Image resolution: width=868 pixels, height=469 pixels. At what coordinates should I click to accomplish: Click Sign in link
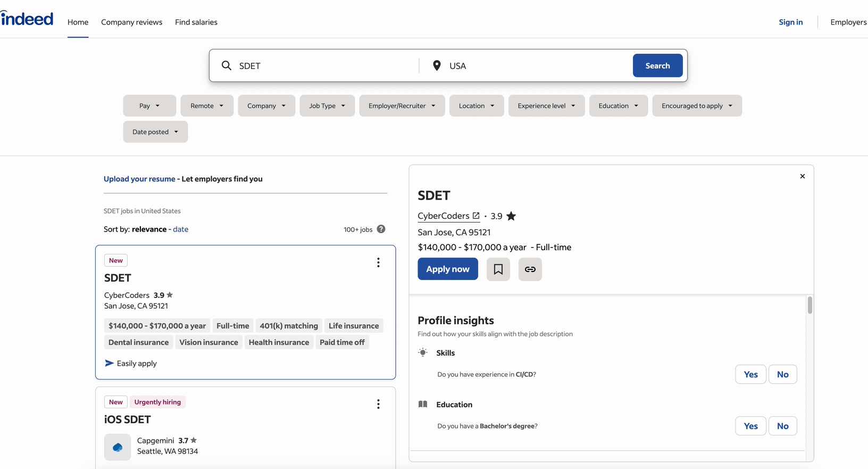(x=791, y=22)
